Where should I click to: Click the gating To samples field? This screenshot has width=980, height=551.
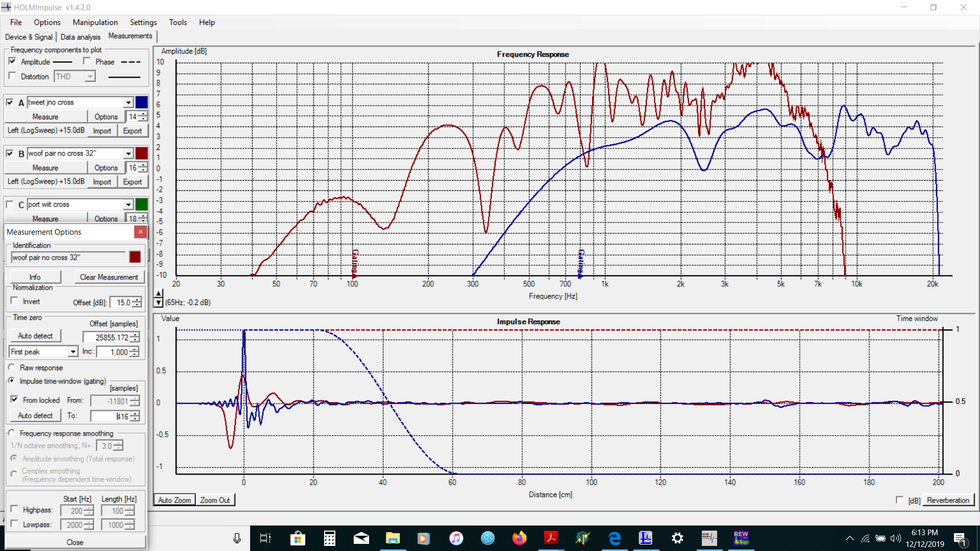pyautogui.click(x=110, y=416)
